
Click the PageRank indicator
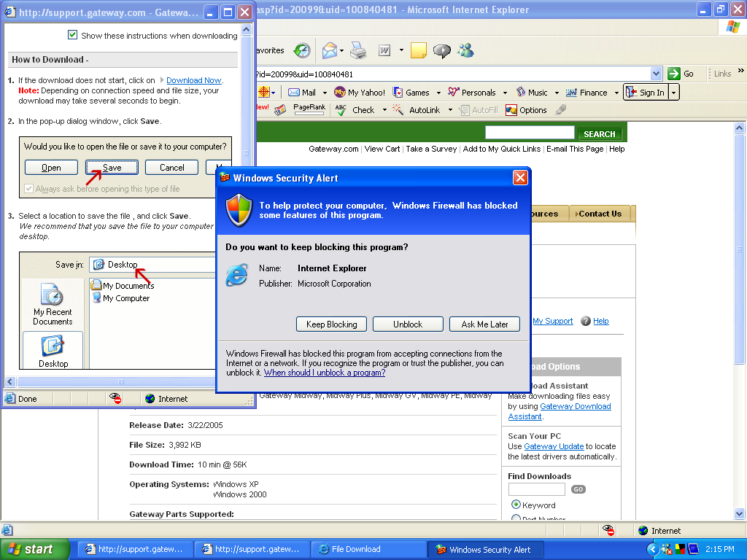(x=309, y=109)
